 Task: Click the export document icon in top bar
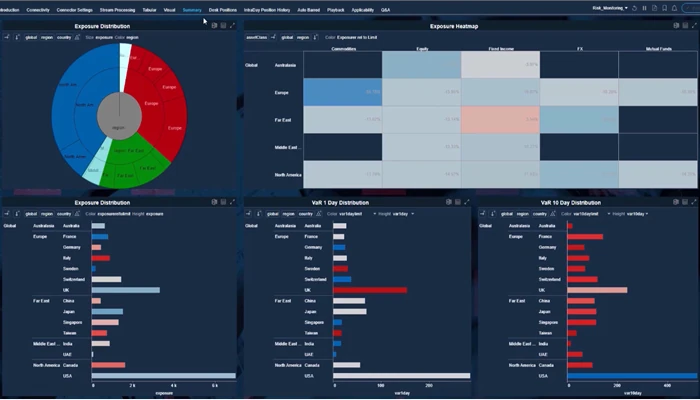654,8
